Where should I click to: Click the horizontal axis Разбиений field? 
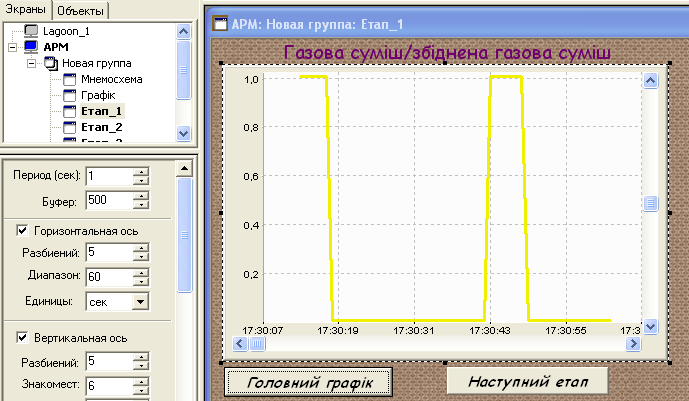click(x=109, y=253)
